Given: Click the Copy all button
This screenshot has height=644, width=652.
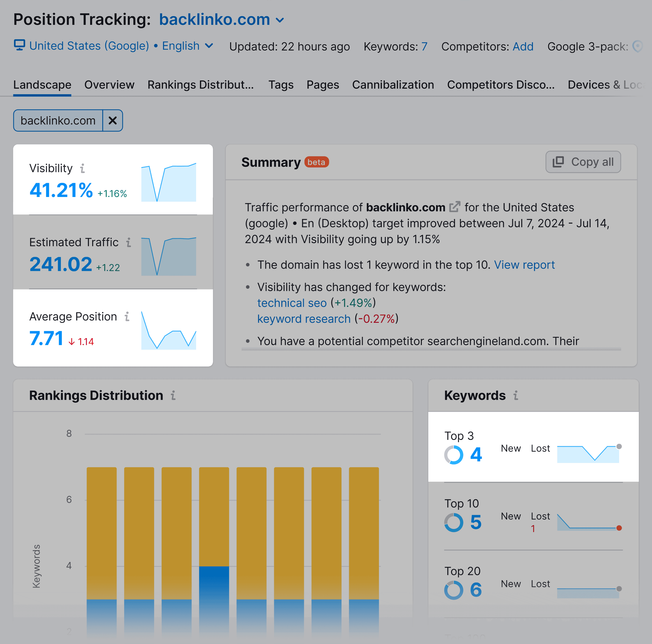Looking at the screenshot, I should pos(583,162).
